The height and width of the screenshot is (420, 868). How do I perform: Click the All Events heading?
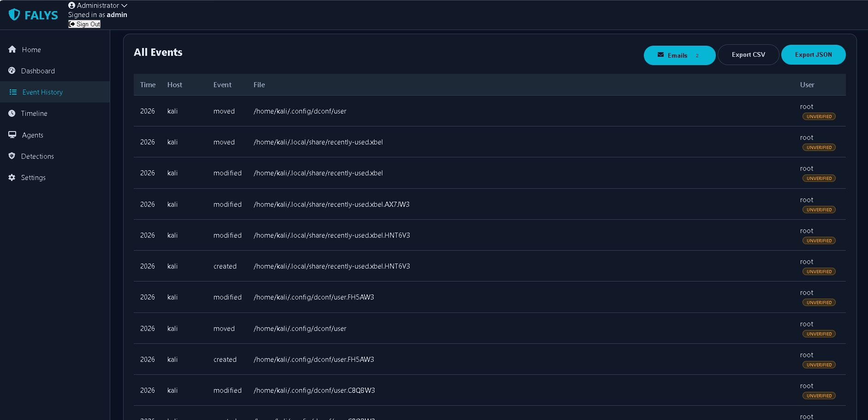(x=158, y=52)
